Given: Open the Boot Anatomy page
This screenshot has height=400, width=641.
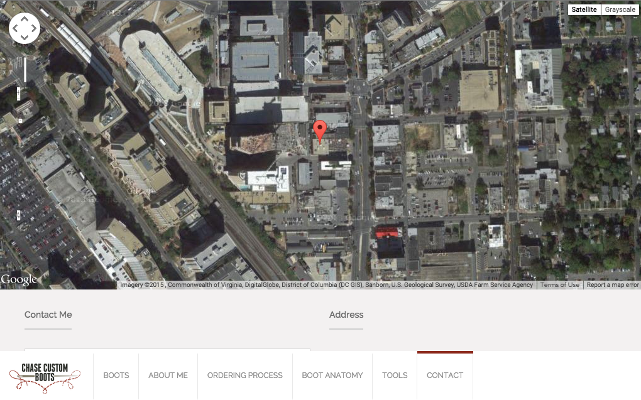Looking at the screenshot, I should [x=332, y=375].
